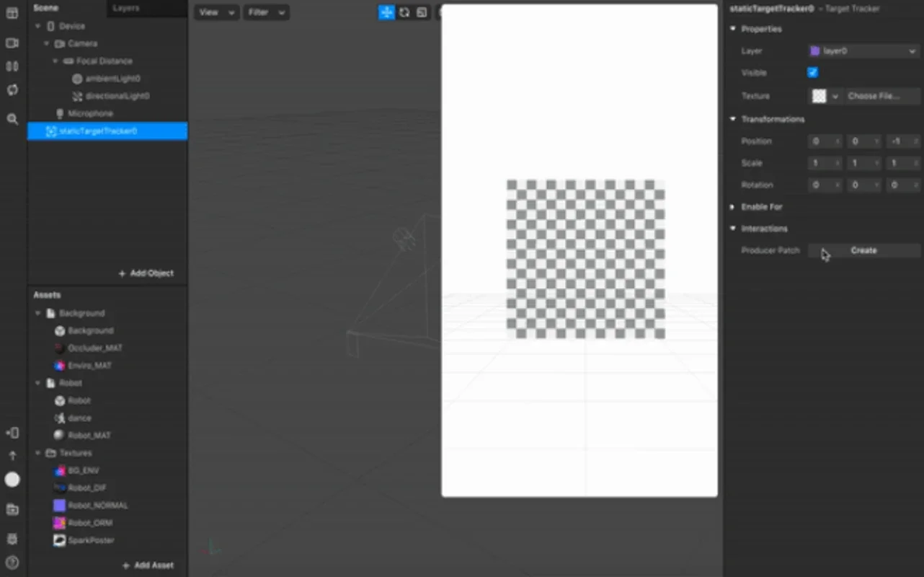
Task: Collapse the Robot assets folder
Action: tap(38, 383)
